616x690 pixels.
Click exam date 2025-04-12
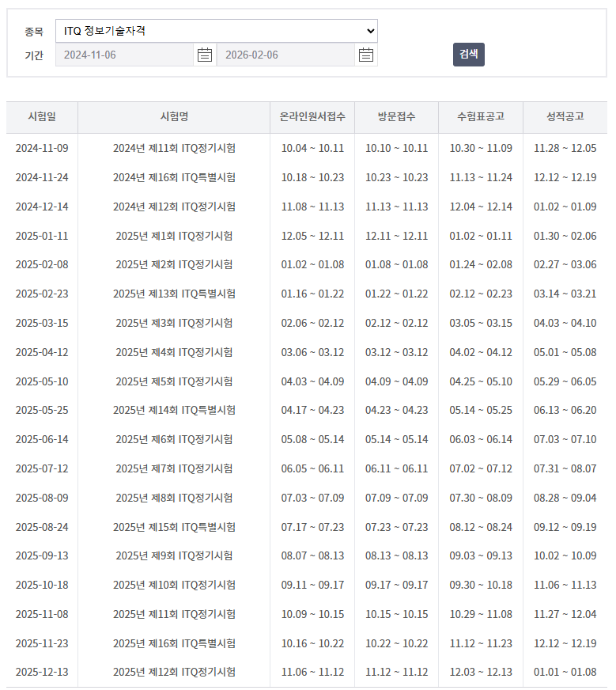[42, 352]
